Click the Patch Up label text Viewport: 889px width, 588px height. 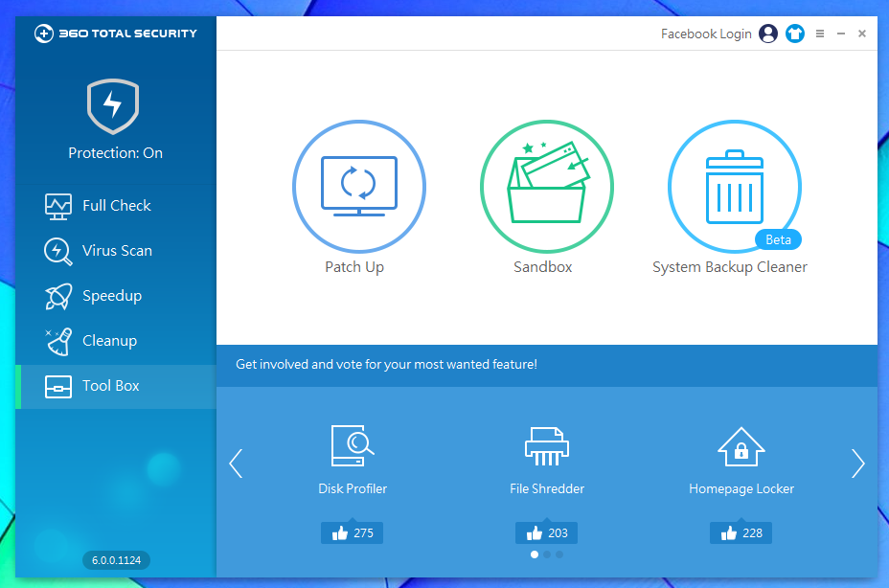(354, 267)
